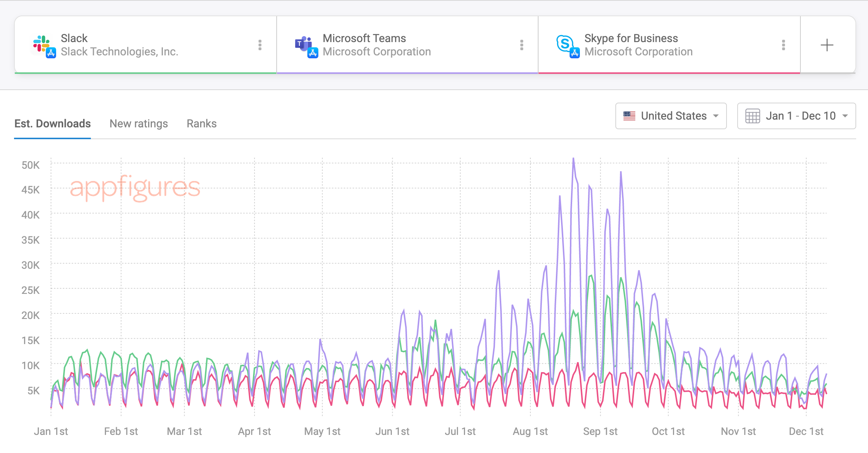Click Slack Technologies, Inc. publisher name

(x=120, y=52)
